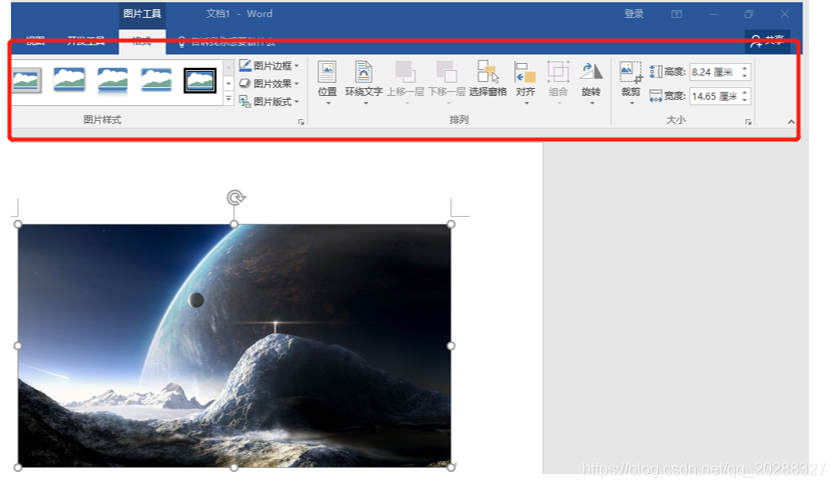Image resolution: width=836 pixels, height=488 pixels.
Task: Click the 宽度 width icon
Action: [656, 96]
